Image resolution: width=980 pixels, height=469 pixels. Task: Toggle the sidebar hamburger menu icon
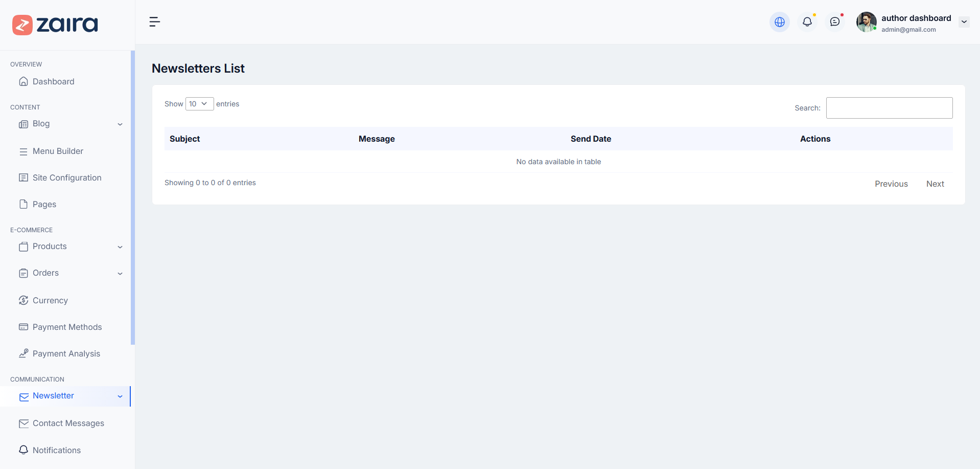(154, 21)
